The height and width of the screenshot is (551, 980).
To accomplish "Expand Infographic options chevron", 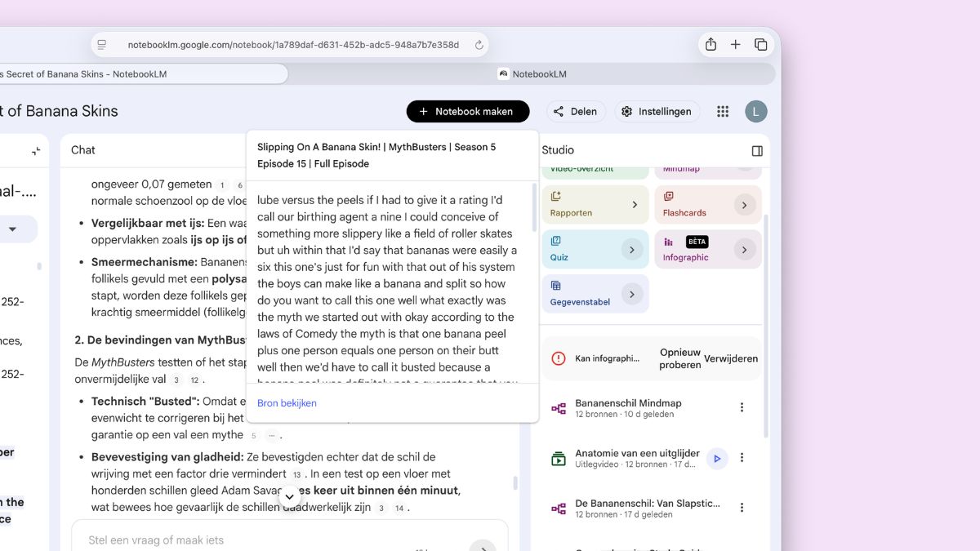I will [x=744, y=249].
